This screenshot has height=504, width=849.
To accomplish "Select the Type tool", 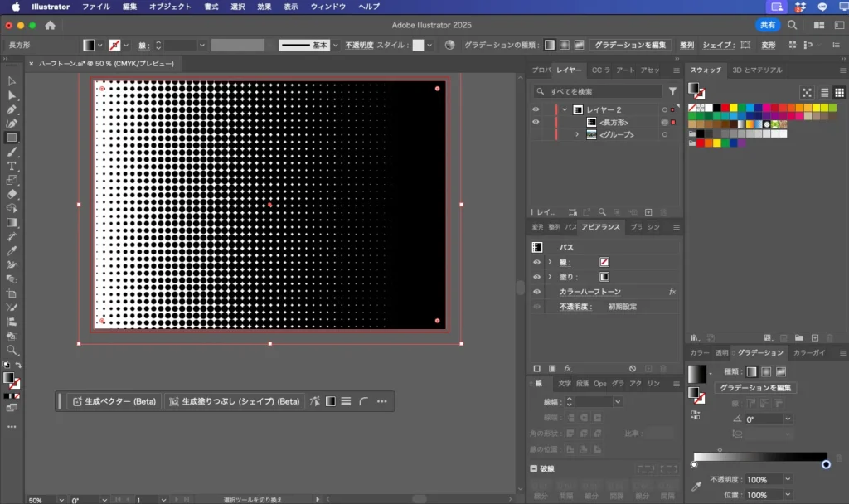I will tap(12, 166).
